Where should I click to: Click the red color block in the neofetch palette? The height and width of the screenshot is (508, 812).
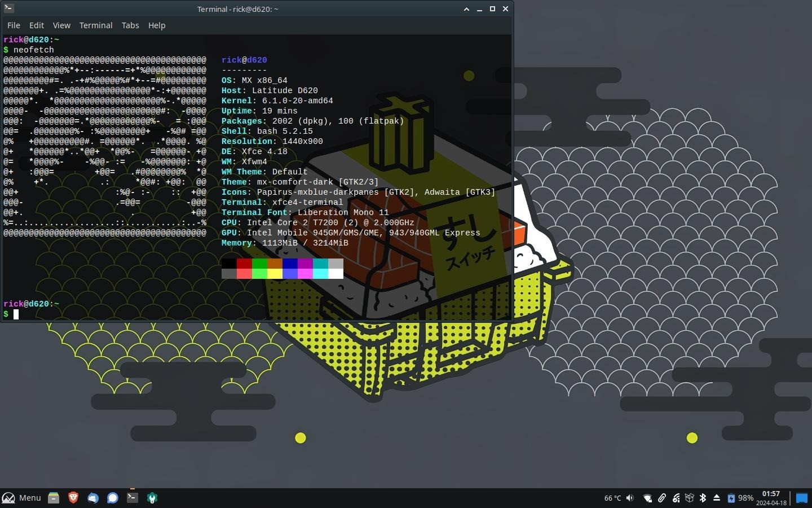(x=244, y=264)
